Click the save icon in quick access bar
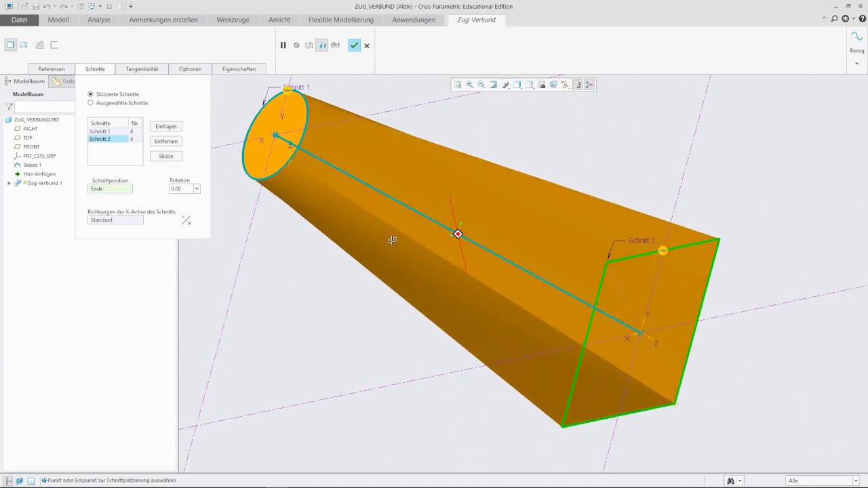The height and width of the screenshot is (488, 868). pos(36,6)
